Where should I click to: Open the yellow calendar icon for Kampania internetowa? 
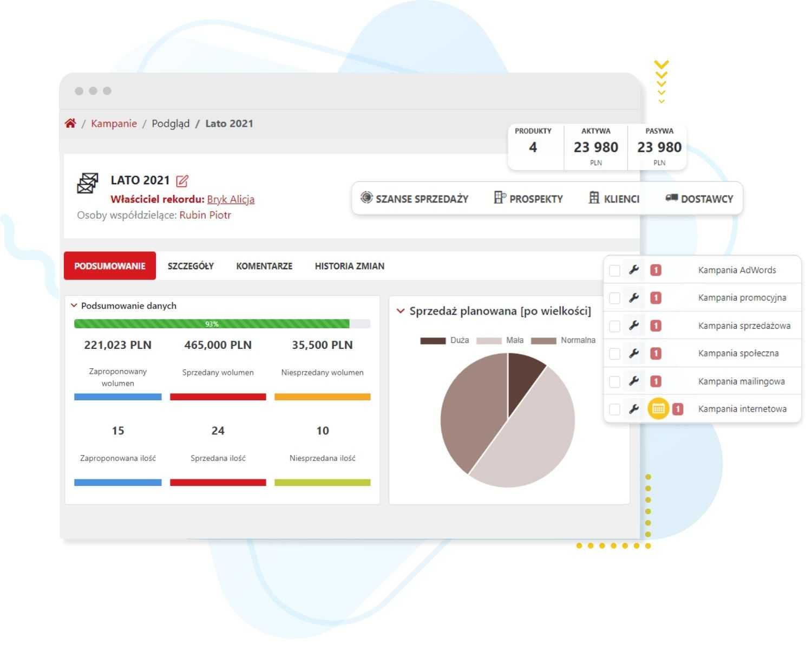[658, 409]
